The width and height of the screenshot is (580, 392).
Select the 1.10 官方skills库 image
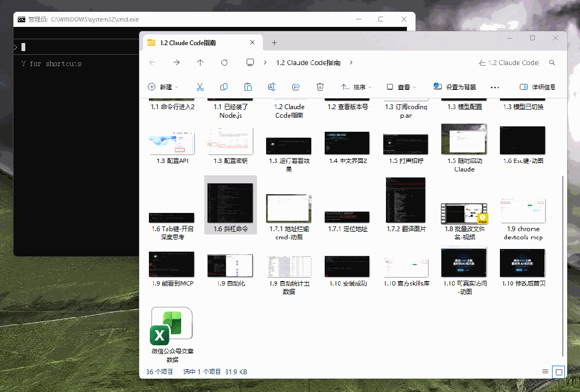[x=406, y=272]
